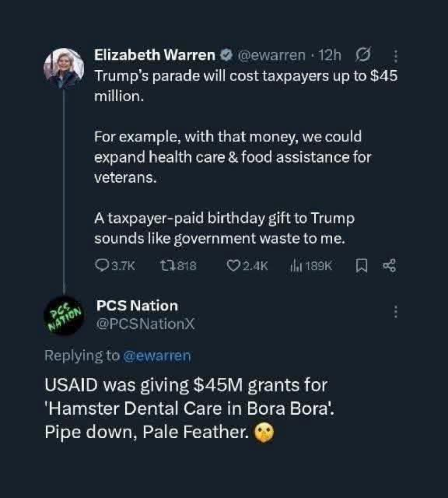Screen dimensions: 448x498
Task: Open the PCS Nation avatar
Action: [64, 315]
